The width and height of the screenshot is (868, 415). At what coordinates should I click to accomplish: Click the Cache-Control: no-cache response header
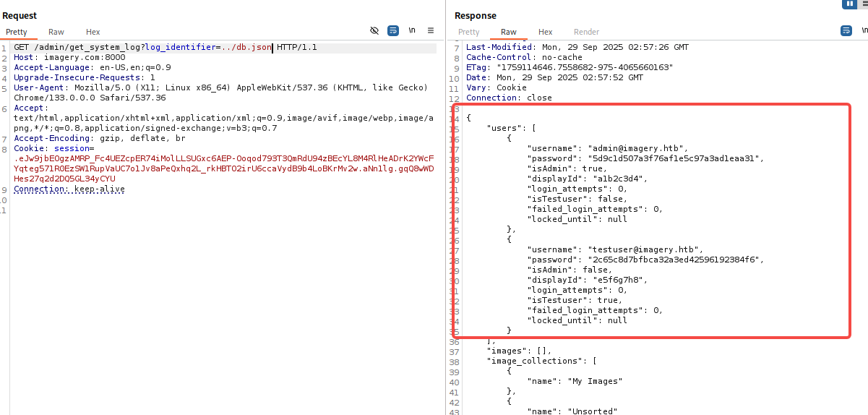524,57
